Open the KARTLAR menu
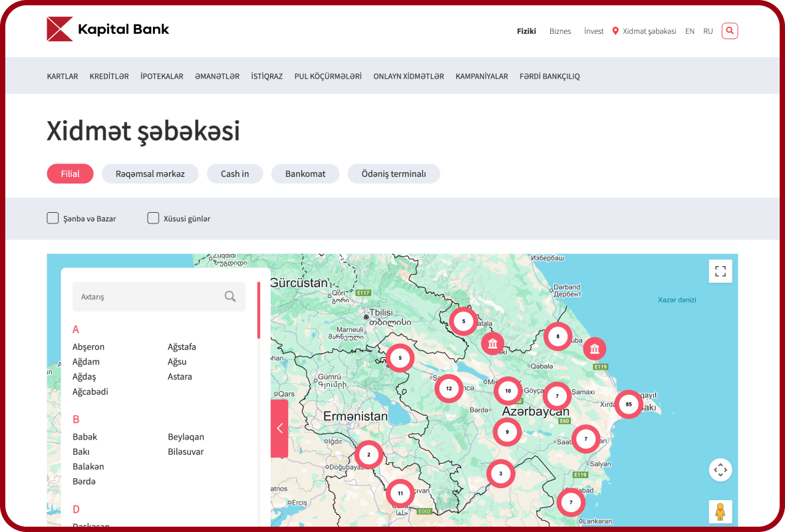Image resolution: width=785 pixels, height=532 pixels. pos(63,76)
